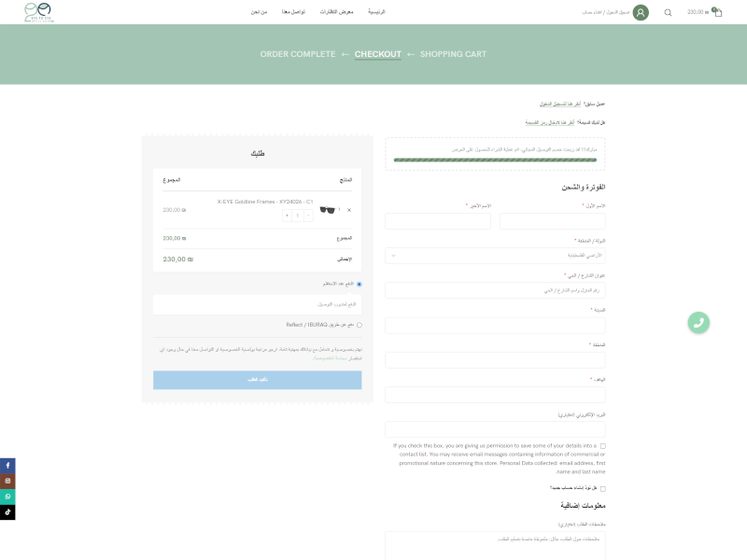Go to SHOPPING CART step
This screenshot has height=560, width=747.
pyautogui.click(x=453, y=54)
